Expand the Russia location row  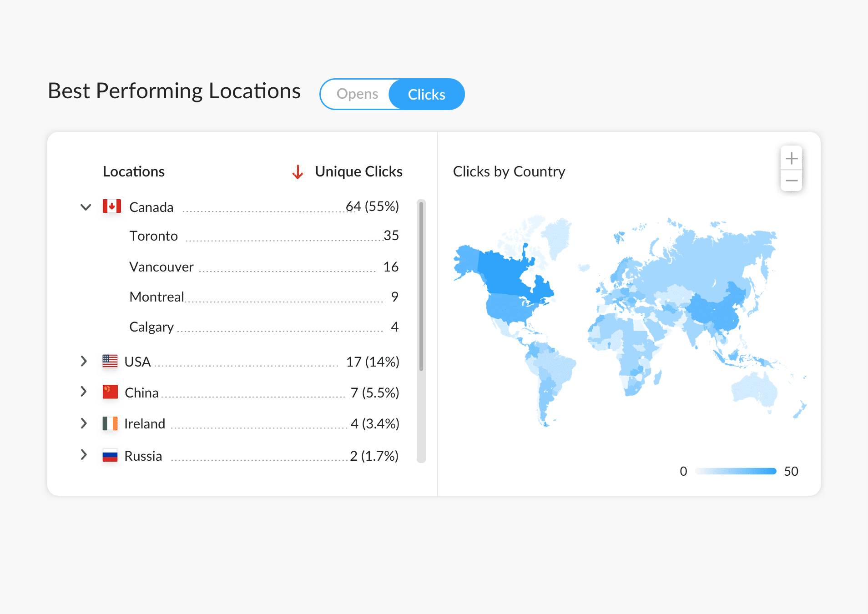(x=84, y=454)
